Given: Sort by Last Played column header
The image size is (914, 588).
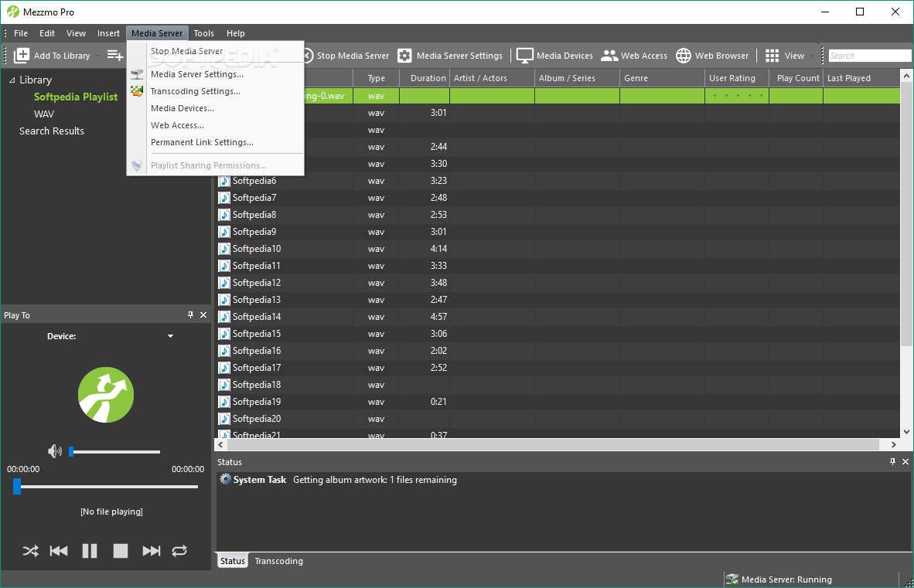Looking at the screenshot, I should click(861, 78).
